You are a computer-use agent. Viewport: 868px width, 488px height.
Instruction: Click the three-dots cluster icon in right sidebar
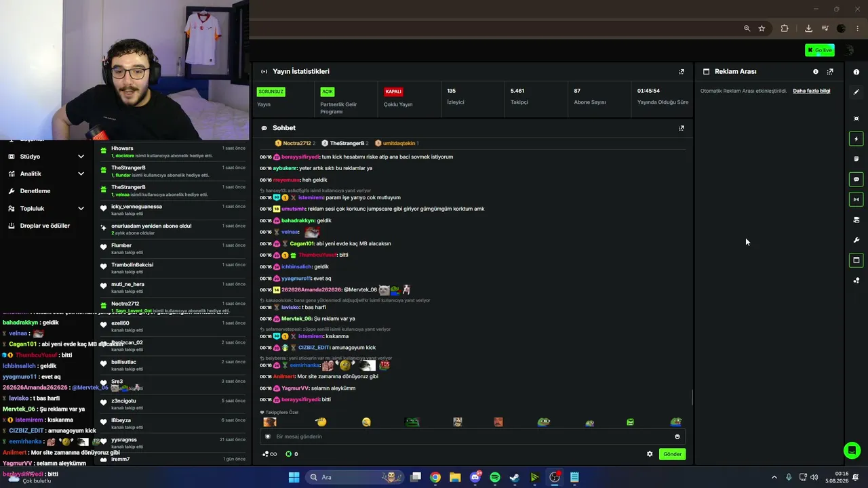pos(856,281)
